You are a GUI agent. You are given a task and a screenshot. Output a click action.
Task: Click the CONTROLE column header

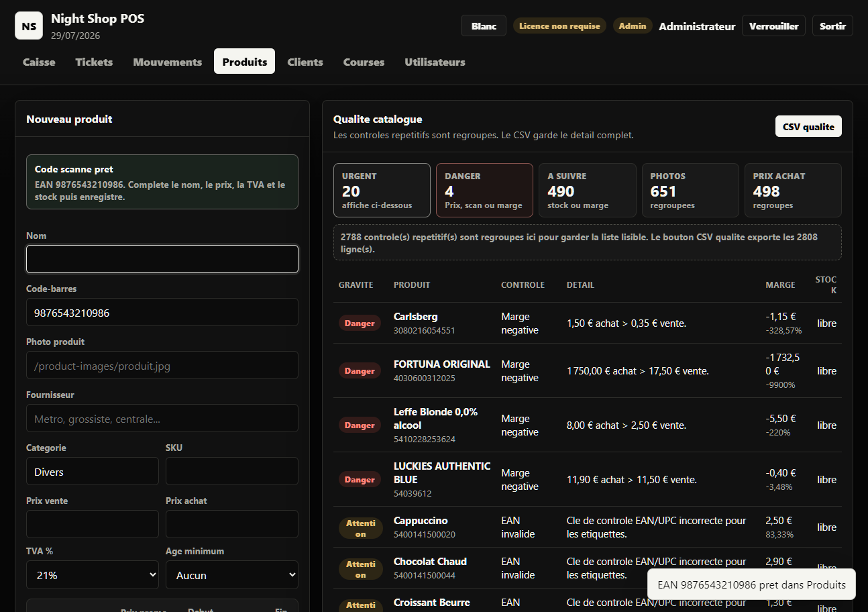pyautogui.click(x=523, y=285)
